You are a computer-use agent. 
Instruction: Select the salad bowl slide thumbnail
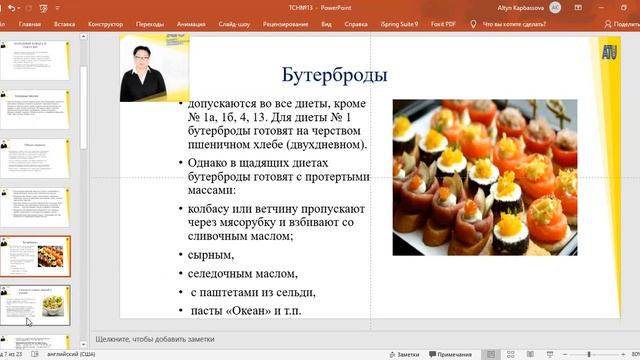tap(35, 305)
